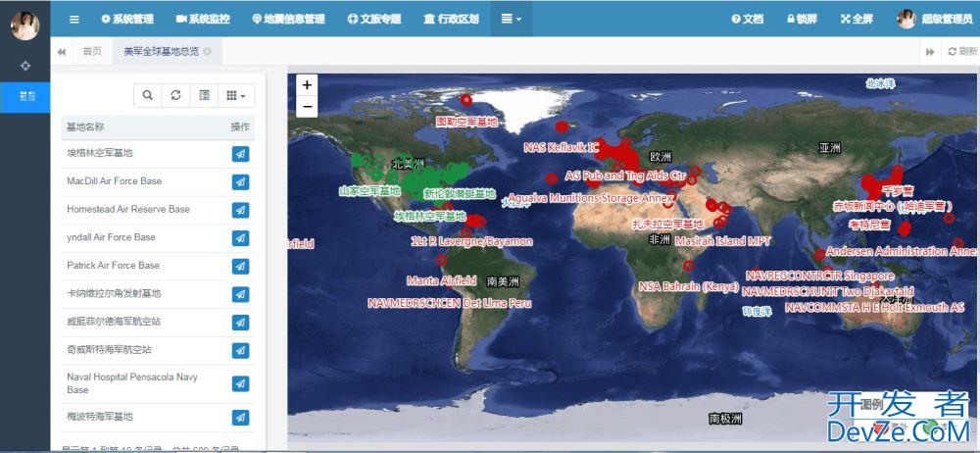980x453 pixels.
Task: Open the 超级管理员 user menu
Action: coord(935,19)
